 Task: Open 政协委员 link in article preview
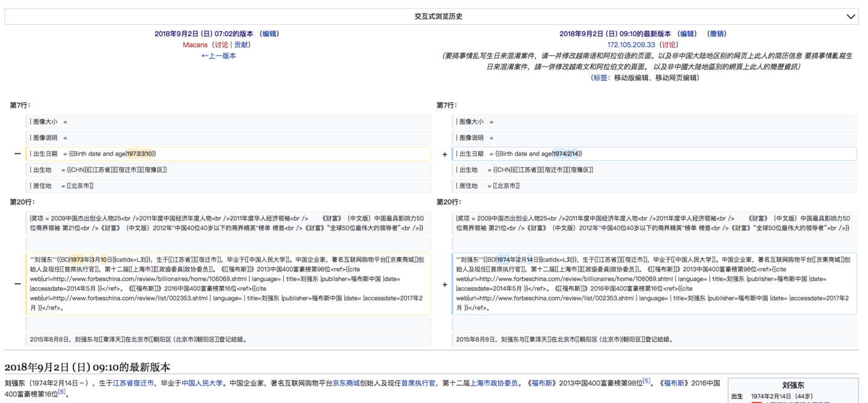[x=504, y=382]
